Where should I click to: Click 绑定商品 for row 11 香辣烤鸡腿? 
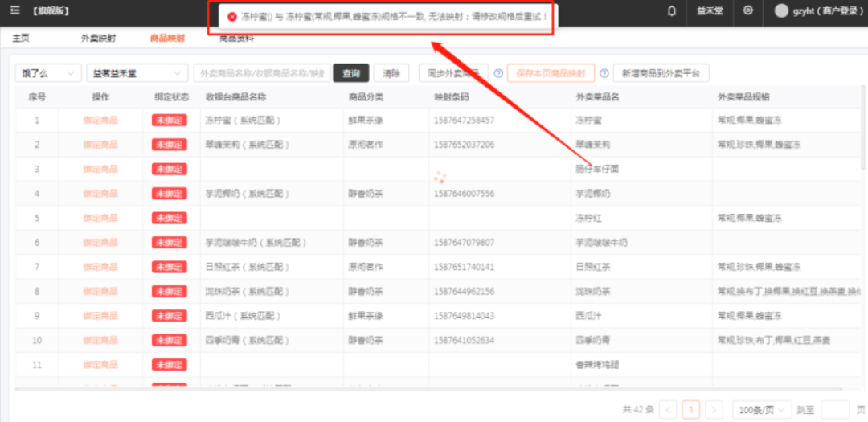100,364
